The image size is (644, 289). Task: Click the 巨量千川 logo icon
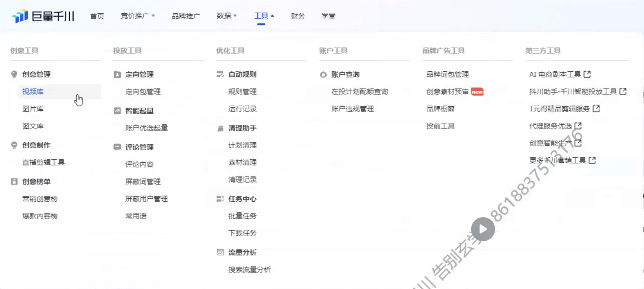[x=20, y=16]
